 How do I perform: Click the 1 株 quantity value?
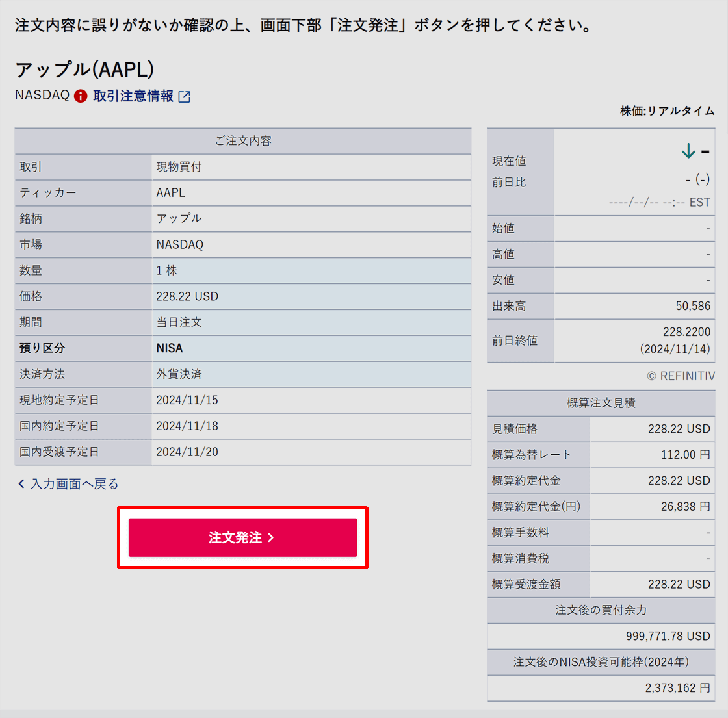[x=166, y=270]
